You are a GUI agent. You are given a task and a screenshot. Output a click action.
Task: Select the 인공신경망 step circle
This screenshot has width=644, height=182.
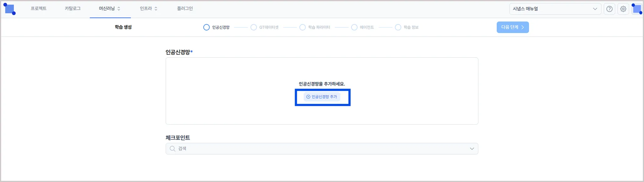(x=206, y=27)
